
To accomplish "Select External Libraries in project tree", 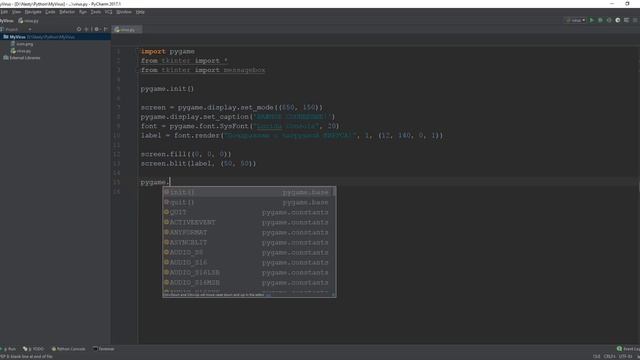I will tap(22, 58).
